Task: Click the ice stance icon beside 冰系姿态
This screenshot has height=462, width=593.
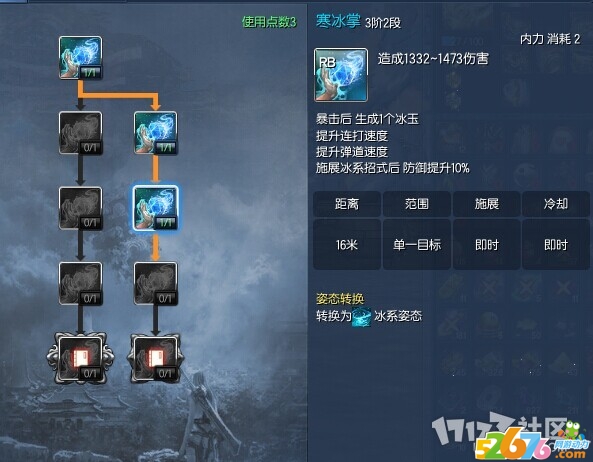Action: coord(362,317)
